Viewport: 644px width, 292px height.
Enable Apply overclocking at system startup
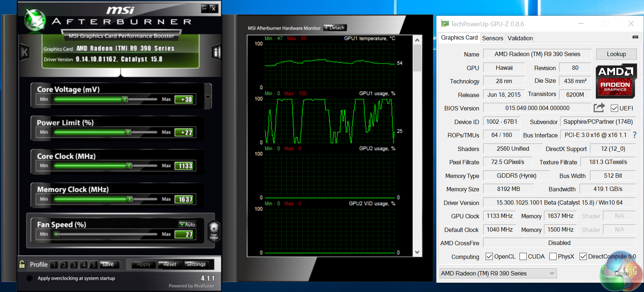[x=30, y=278]
